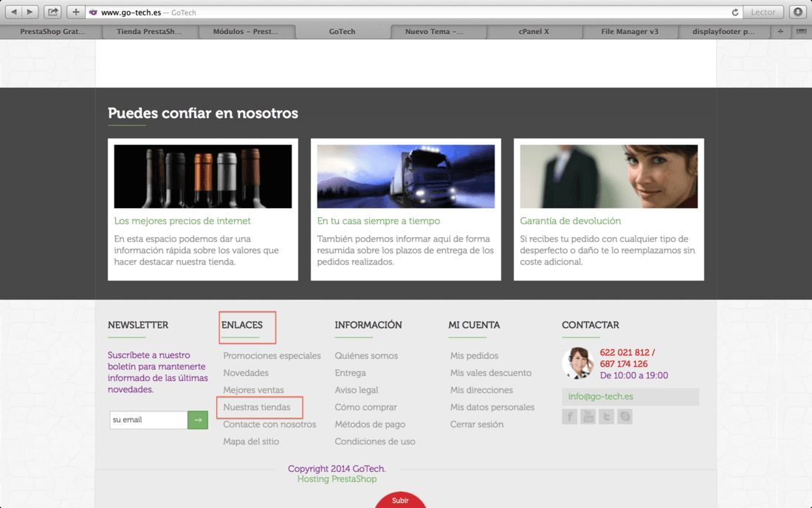Open Mis datos personales link
812x508 pixels.
point(492,407)
